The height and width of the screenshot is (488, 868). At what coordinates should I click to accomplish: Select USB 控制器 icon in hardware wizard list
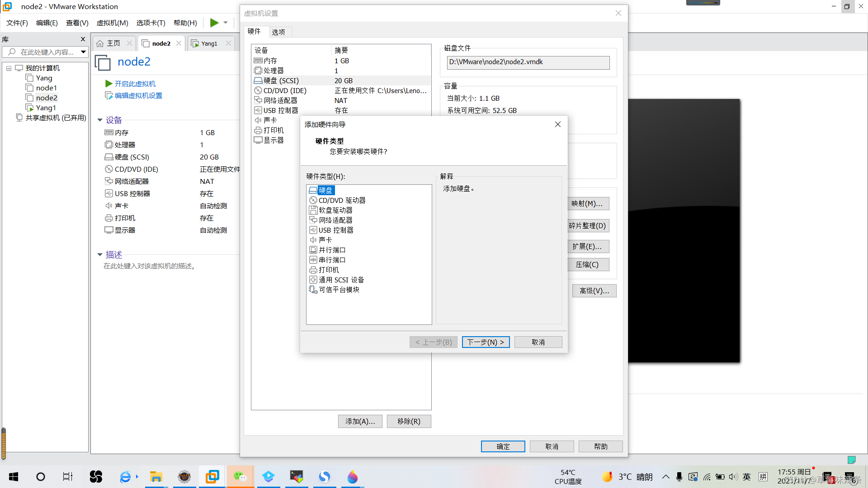point(313,230)
